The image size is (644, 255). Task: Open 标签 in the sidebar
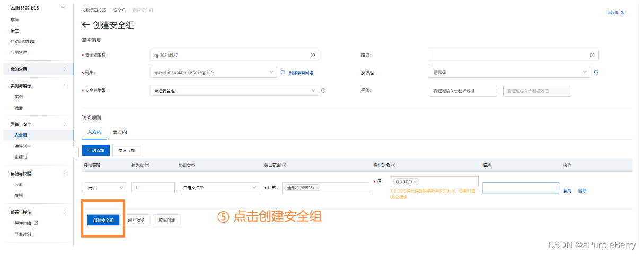click(15, 31)
